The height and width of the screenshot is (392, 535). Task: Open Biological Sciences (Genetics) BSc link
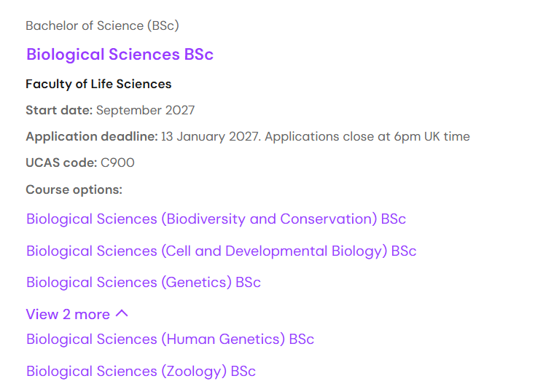tap(143, 283)
